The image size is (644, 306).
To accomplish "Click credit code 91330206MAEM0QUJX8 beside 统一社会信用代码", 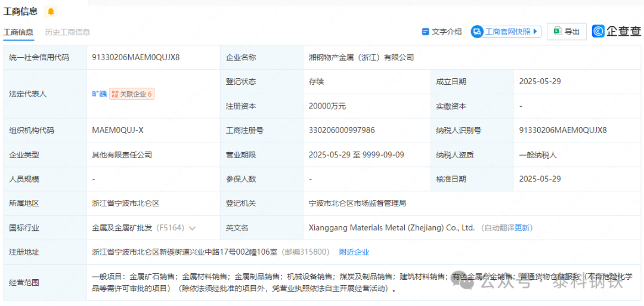I will (x=136, y=57).
